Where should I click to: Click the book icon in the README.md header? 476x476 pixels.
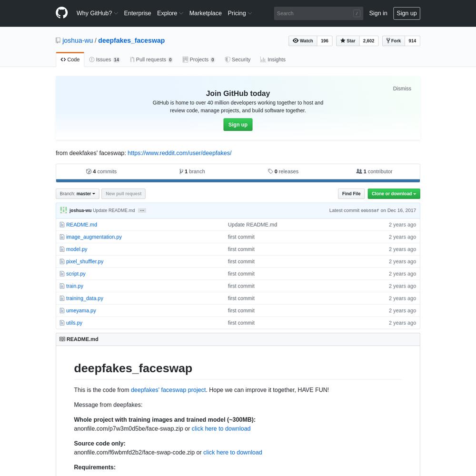click(x=62, y=339)
